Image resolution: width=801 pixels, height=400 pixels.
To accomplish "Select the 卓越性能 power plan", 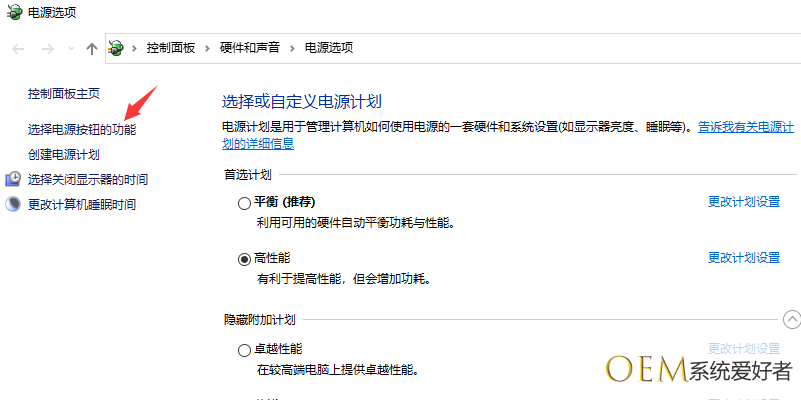I will click(245, 351).
